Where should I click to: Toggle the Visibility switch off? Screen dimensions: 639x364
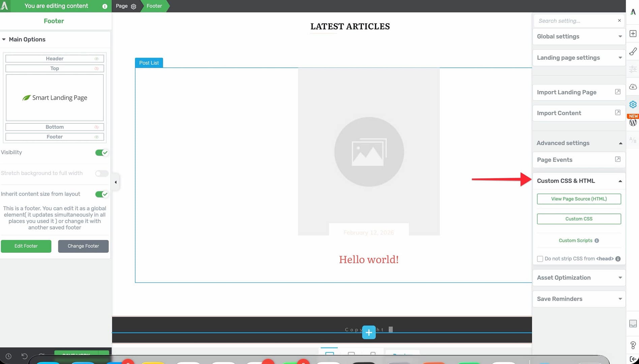[101, 153]
